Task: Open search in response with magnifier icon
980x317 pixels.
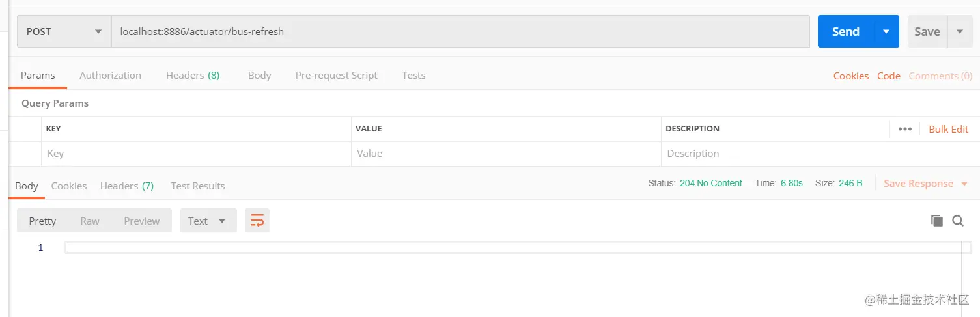Action: [958, 221]
